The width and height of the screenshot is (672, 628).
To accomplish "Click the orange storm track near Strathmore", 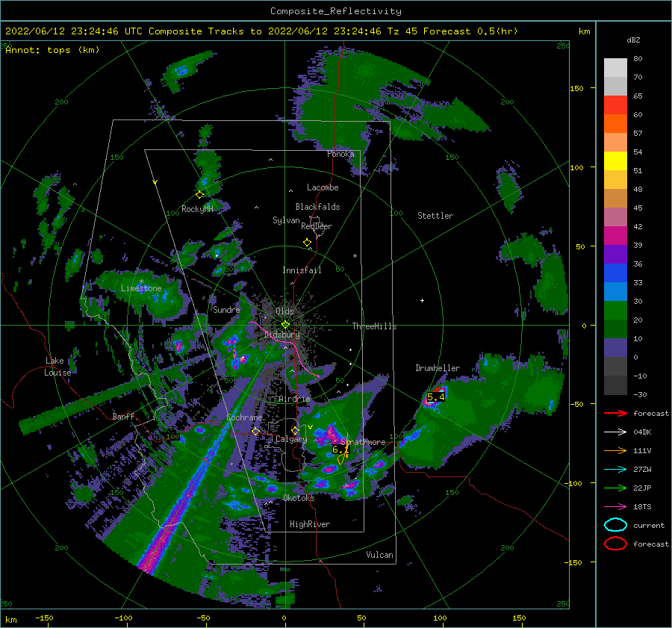I will [343, 450].
